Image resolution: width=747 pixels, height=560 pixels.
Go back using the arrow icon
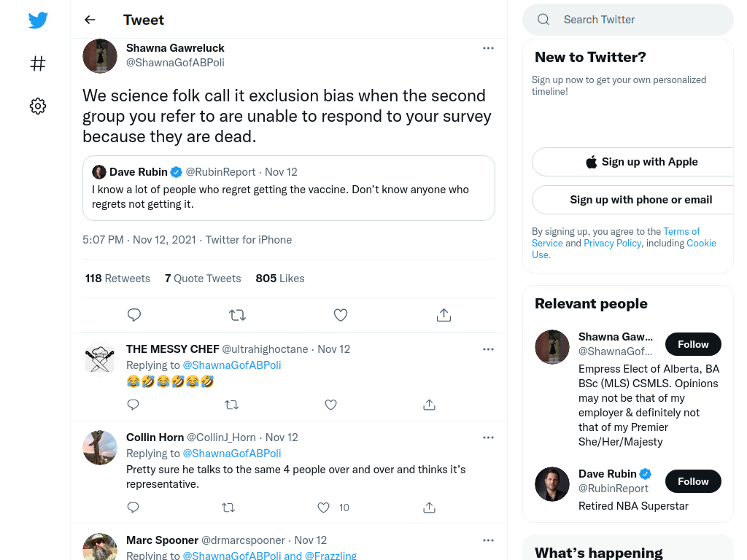click(x=90, y=20)
